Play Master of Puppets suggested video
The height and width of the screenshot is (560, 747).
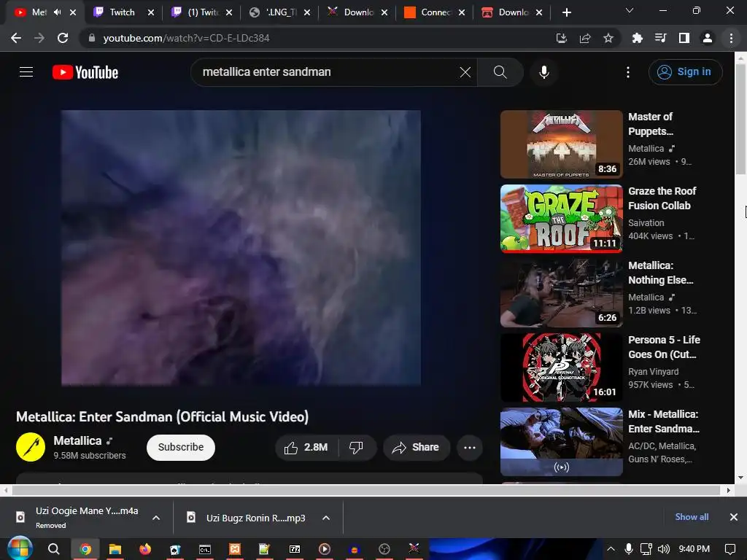click(x=561, y=144)
